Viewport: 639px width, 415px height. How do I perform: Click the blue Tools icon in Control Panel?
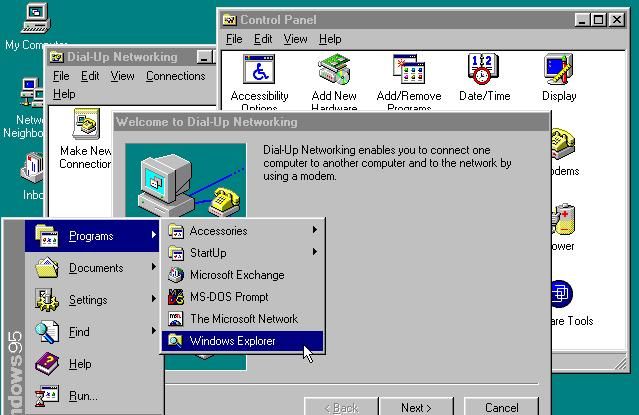coord(562,294)
